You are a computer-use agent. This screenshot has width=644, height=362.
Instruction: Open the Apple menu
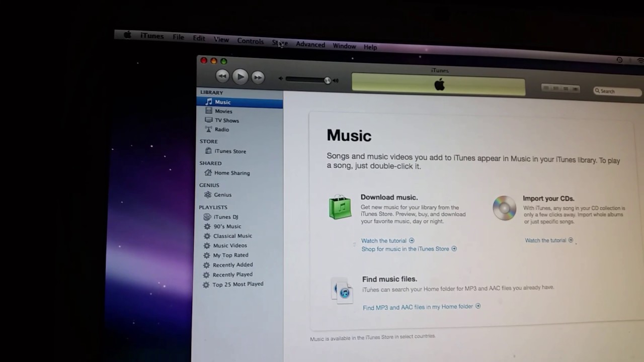click(x=127, y=35)
